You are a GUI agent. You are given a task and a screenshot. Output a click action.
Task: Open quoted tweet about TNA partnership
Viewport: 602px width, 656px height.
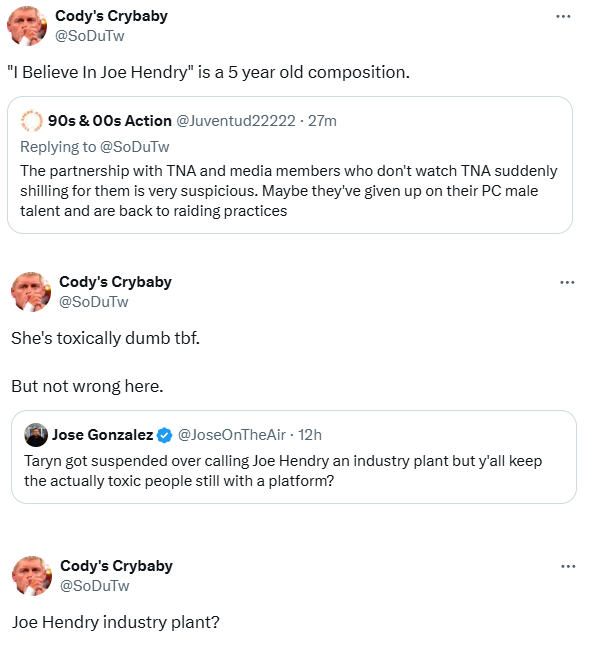point(289,191)
